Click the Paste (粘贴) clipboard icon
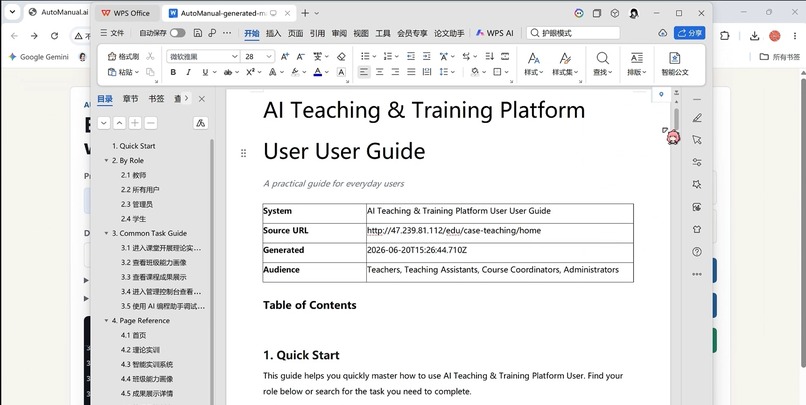Viewport: 806px width, 405px height. 112,72
